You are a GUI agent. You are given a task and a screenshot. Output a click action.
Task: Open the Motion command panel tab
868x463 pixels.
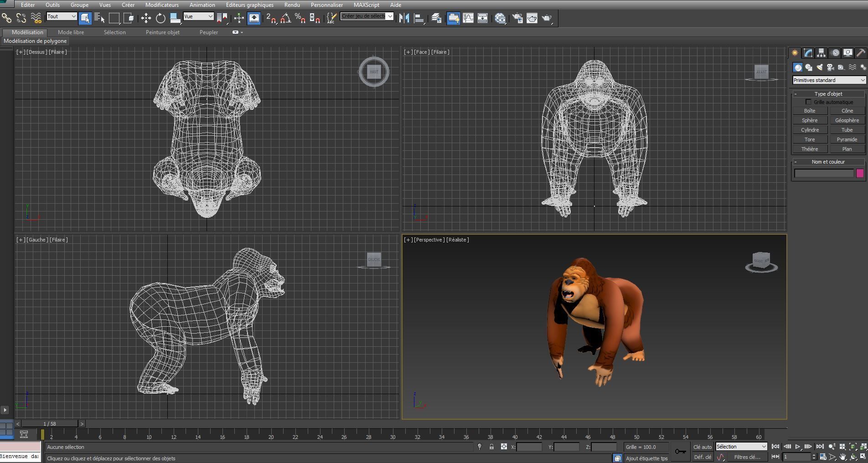[835, 53]
